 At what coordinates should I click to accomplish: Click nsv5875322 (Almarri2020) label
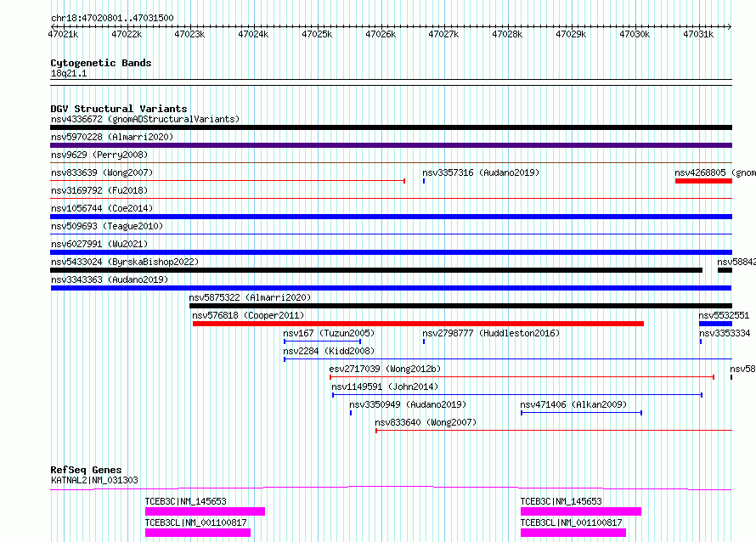250,297
